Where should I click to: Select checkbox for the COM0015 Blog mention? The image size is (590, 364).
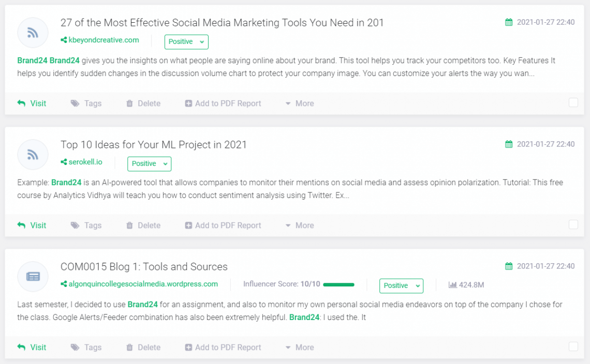[573, 346]
